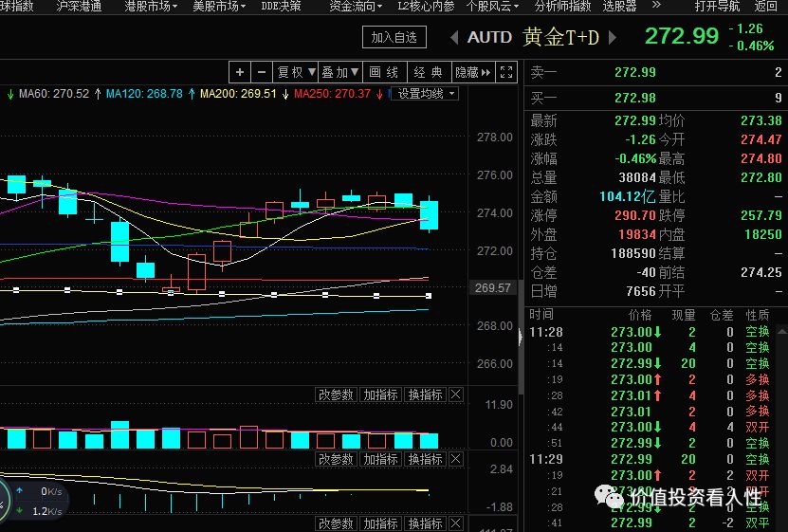
Task: Click 换指标 in MACD panel
Action: 425,459
